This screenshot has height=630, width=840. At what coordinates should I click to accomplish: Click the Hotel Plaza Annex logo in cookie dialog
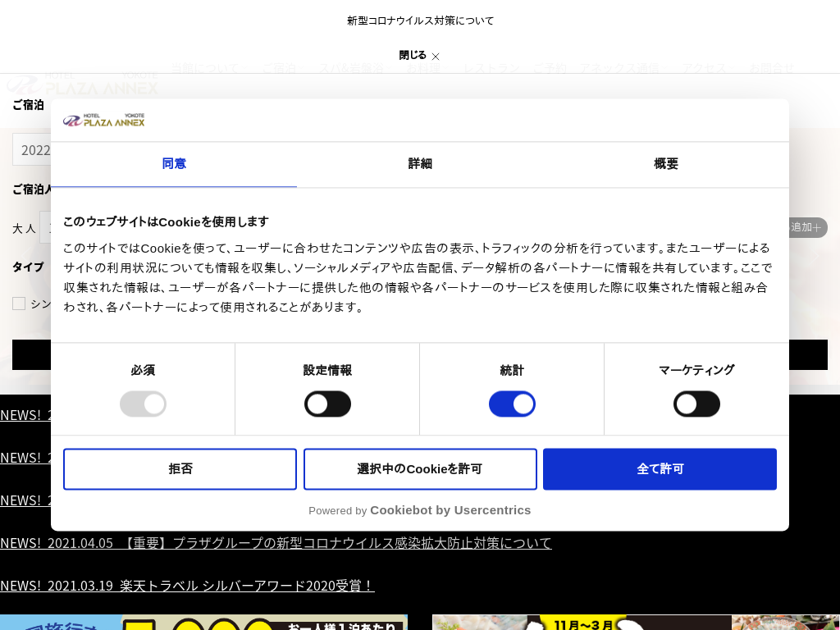104,120
